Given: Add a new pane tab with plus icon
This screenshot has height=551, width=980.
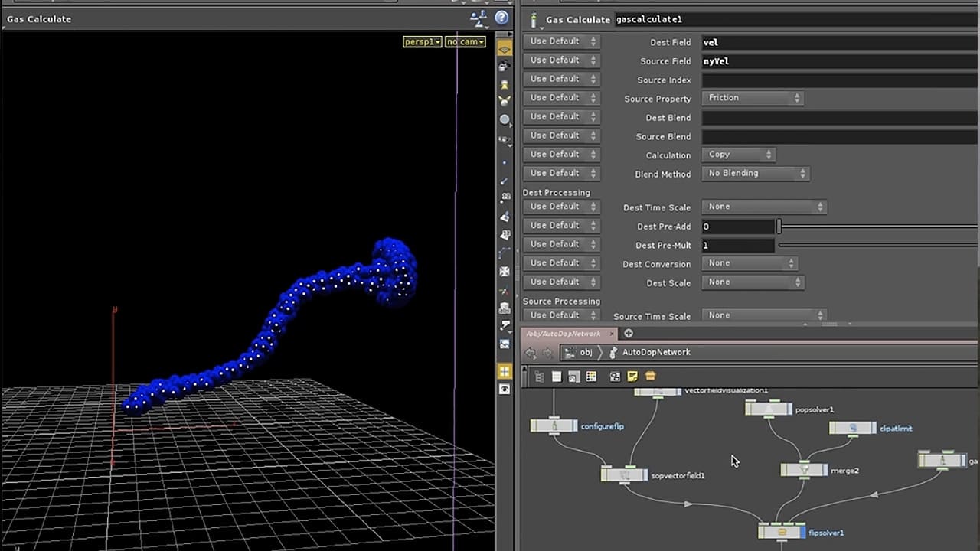Looking at the screenshot, I should pos(629,333).
